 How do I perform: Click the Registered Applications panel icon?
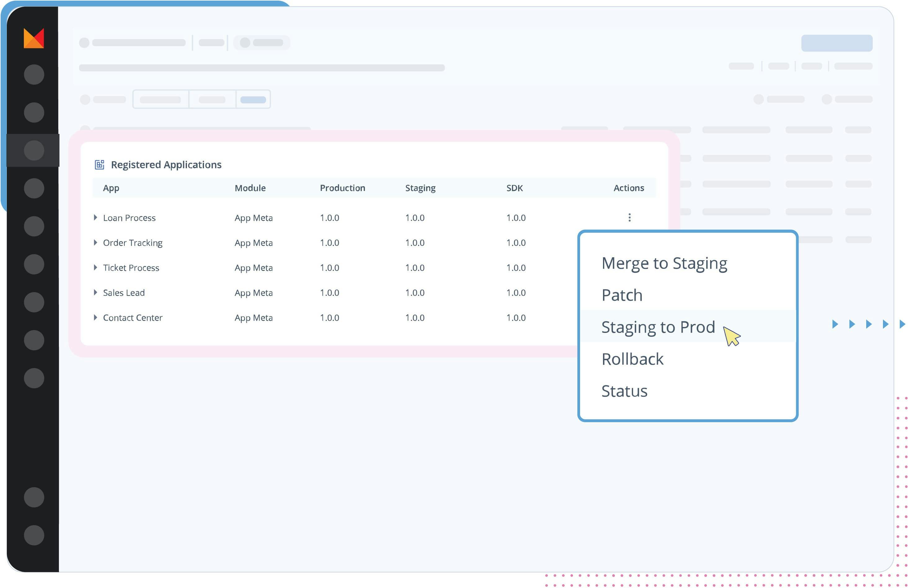pyautogui.click(x=100, y=164)
